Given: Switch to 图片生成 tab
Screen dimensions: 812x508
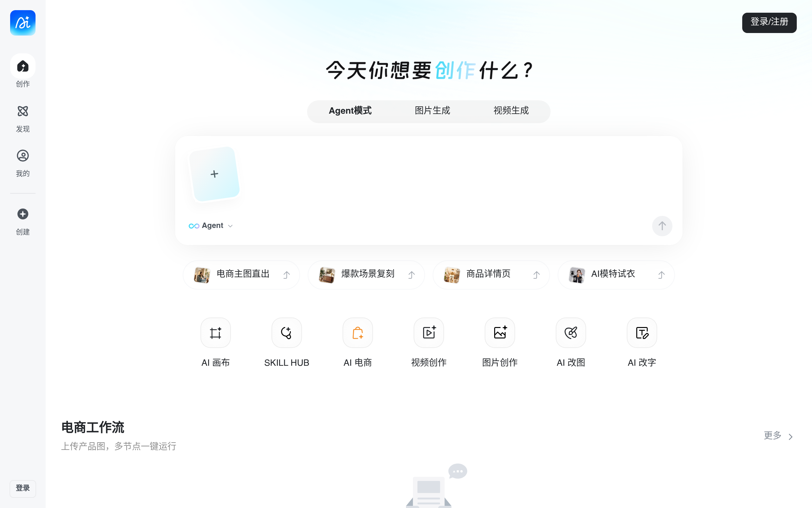Looking at the screenshot, I should (x=432, y=111).
